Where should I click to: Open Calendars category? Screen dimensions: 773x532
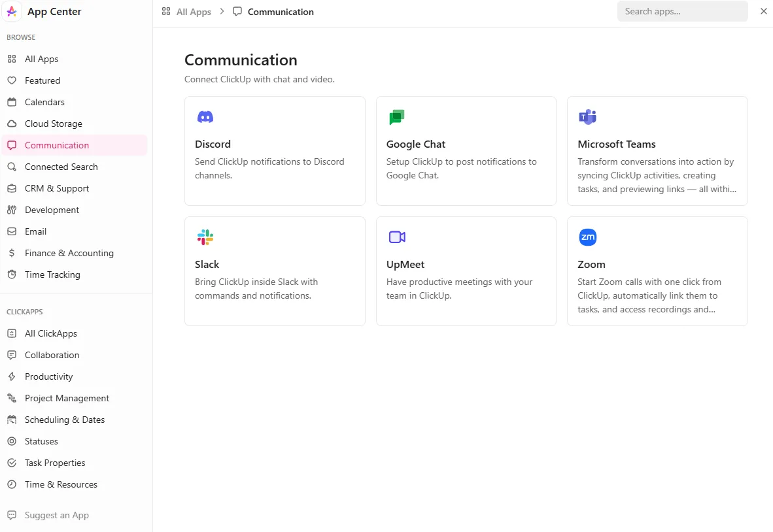click(75, 102)
